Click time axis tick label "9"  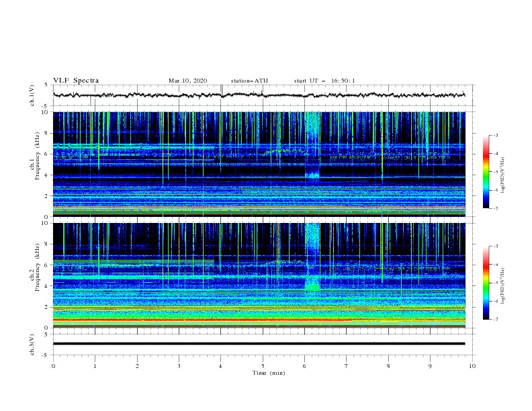click(430, 366)
